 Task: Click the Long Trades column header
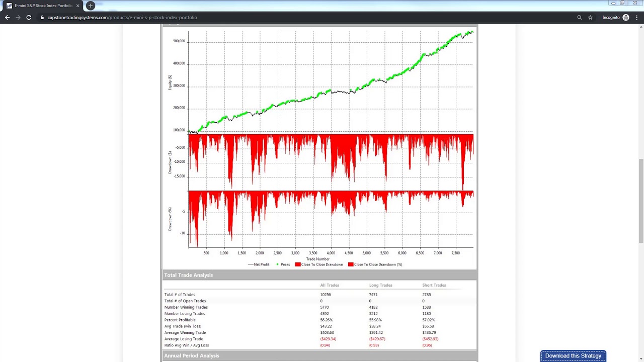click(x=380, y=285)
